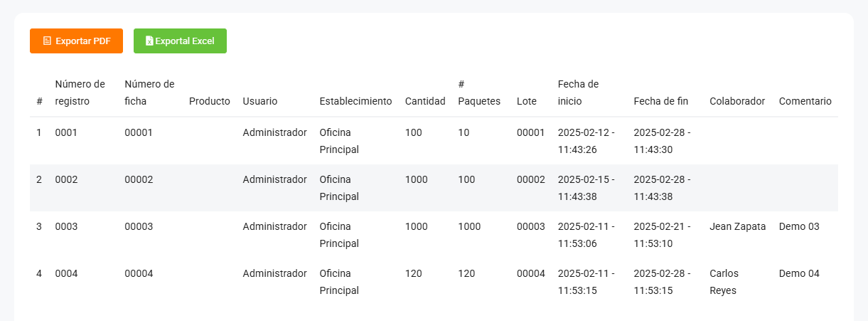Viewport: 868px width, 321px height.
Task: Click the Producto column header
Action: [210, 101]
